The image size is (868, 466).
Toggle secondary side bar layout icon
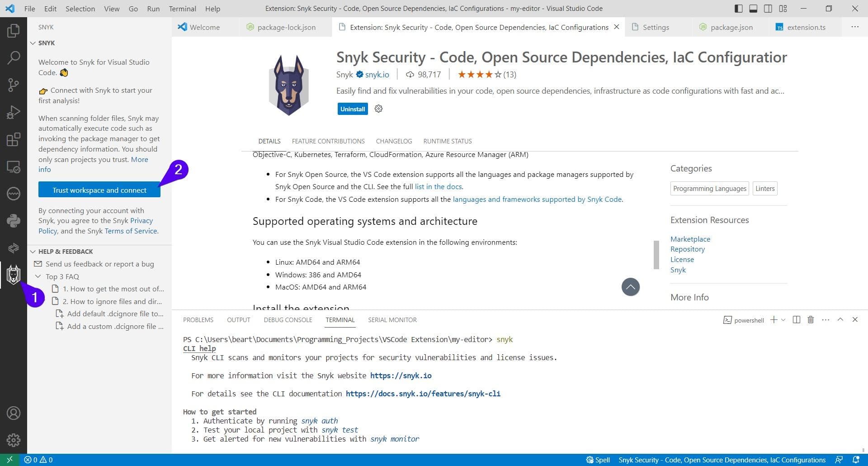tap(768, 9)
